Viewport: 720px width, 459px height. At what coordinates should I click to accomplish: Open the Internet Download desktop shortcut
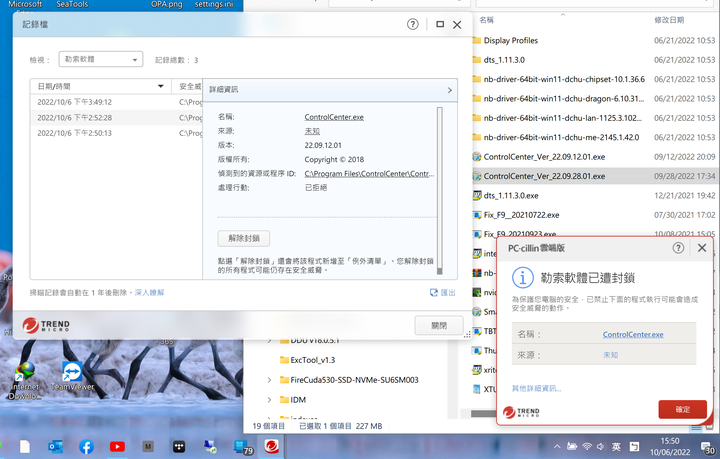coord(24,381)
